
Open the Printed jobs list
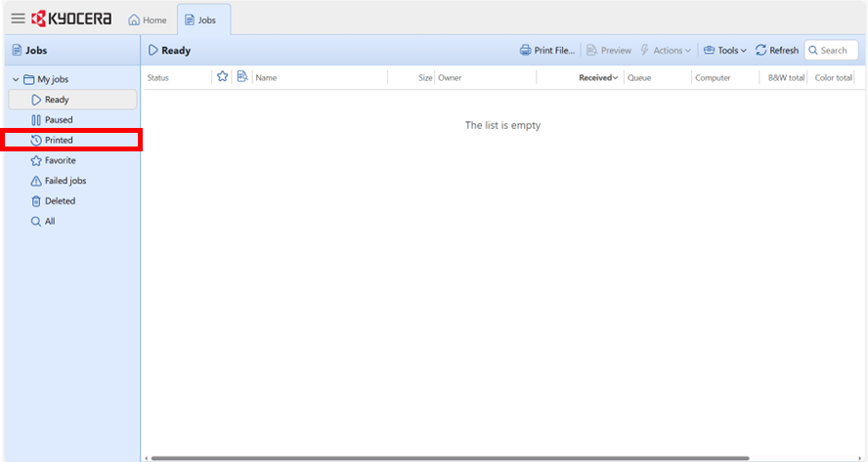(72, 140)
